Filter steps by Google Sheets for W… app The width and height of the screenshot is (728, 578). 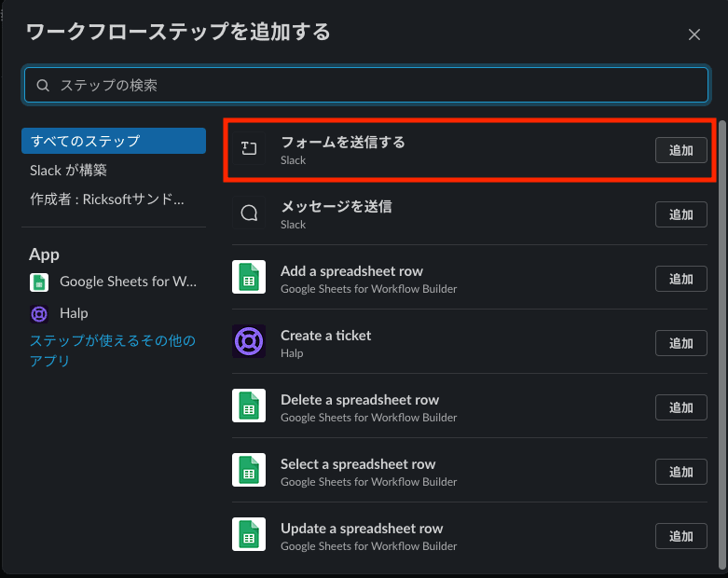[x=114, y=282]
